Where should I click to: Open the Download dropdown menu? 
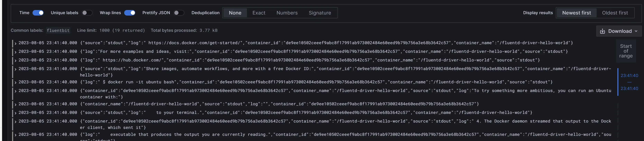point(619,31)
